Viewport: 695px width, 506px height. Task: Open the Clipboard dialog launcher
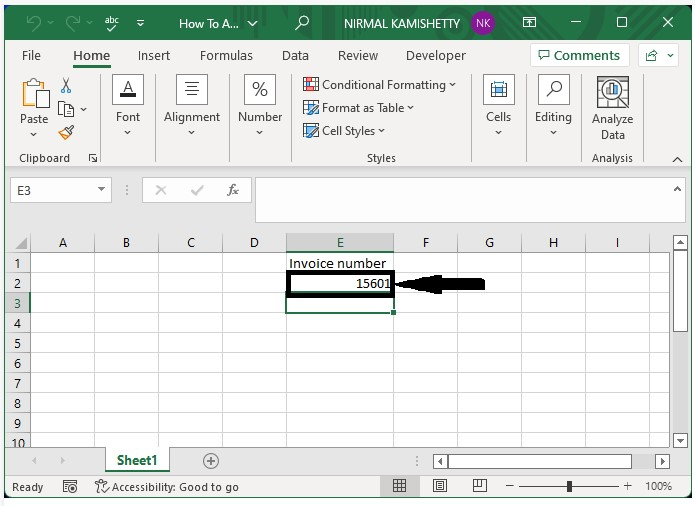click(93, 158)
